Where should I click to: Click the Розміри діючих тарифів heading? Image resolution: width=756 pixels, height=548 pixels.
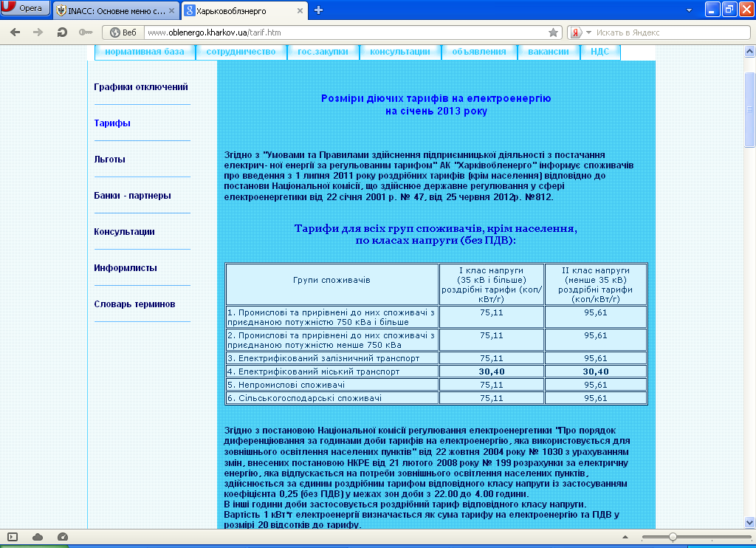click(436, 105)
